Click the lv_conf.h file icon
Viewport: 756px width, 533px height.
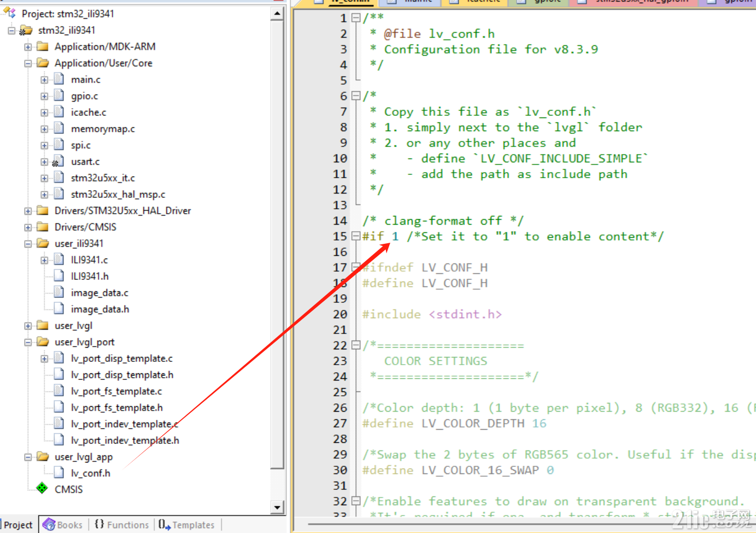coord(59,473)
